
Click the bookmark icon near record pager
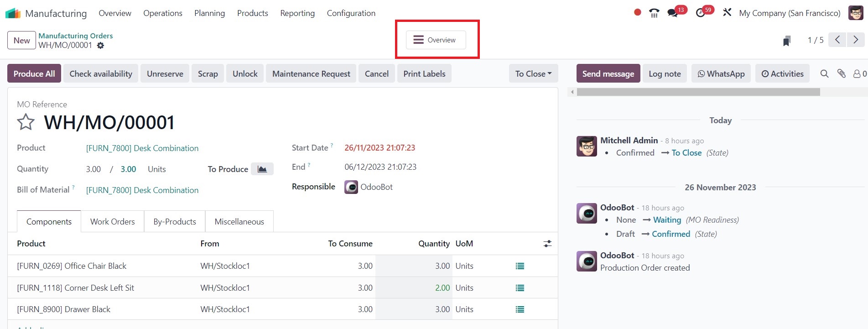[787, 41]
